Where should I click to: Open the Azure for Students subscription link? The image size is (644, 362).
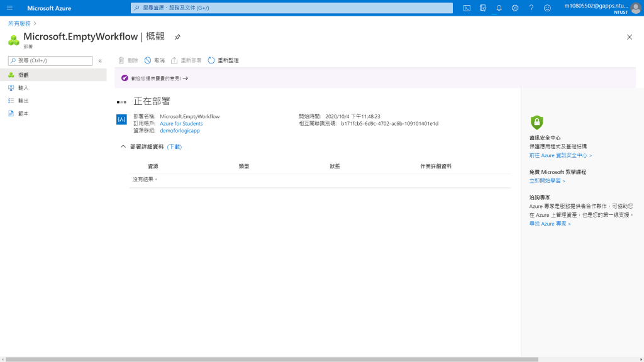[x=181, y=124]
